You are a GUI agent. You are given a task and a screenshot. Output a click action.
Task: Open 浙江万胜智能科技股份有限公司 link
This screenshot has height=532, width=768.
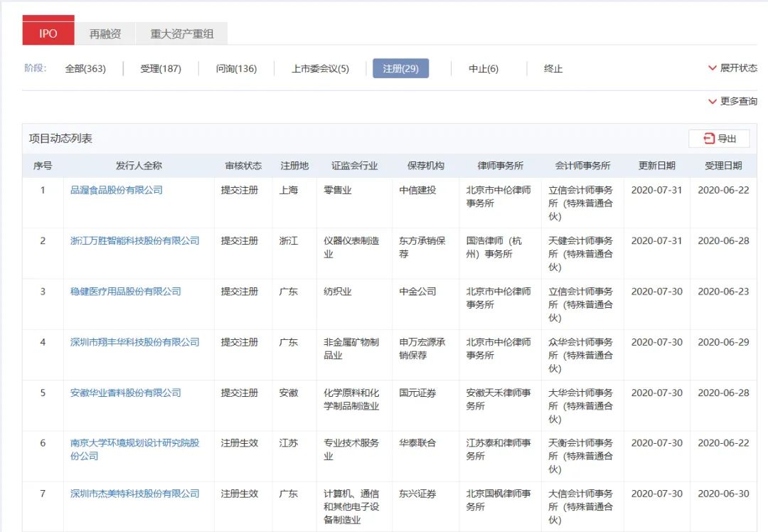[x=135, y=240]
